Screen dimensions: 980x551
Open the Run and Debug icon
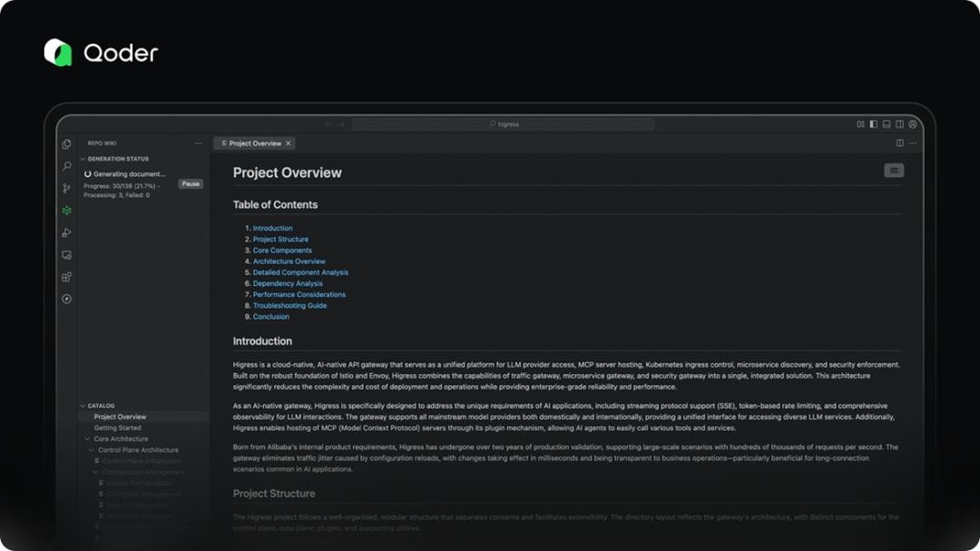(x=66, y=232)
